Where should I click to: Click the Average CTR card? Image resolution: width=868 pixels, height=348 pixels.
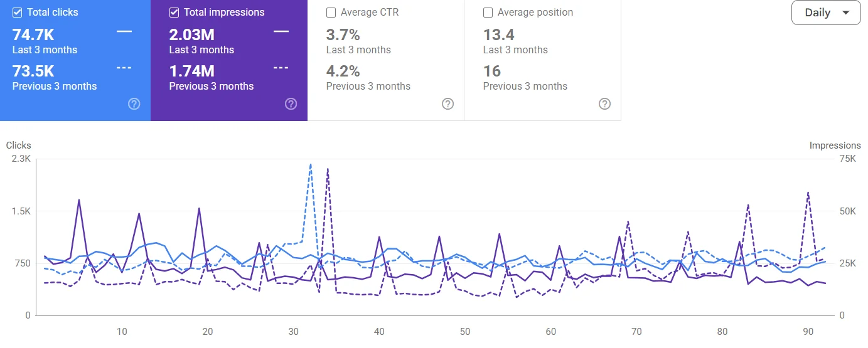click(386, 60)
